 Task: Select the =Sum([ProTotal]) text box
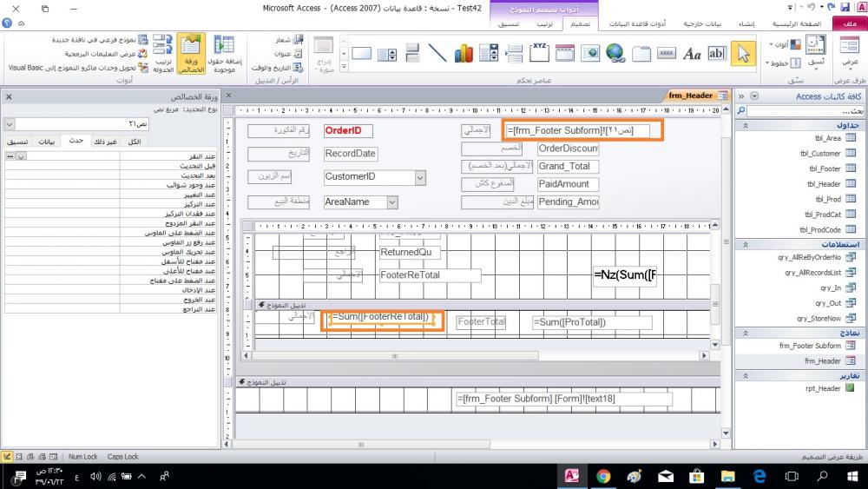click(x=592, y=322)
